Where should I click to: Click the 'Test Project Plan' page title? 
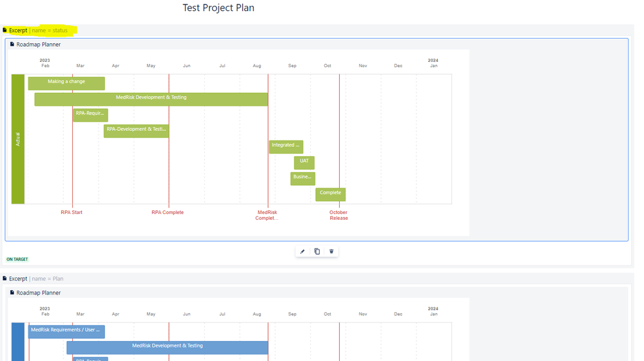pyautogui.click(x=219, y=8)
